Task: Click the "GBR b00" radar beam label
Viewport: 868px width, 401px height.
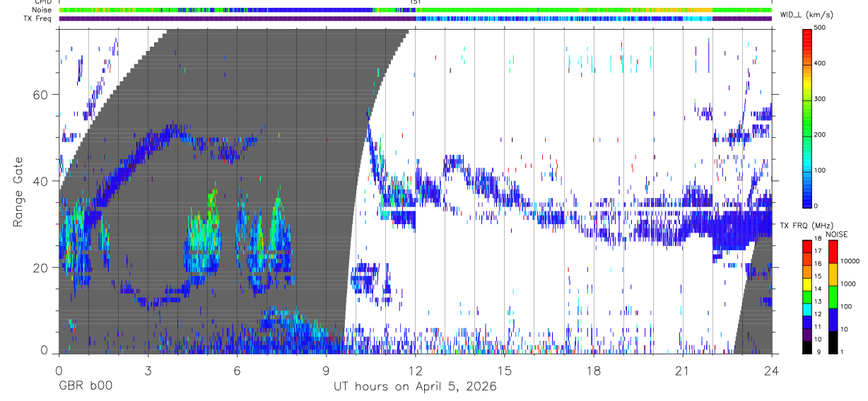Action: (x=86, y=387)
